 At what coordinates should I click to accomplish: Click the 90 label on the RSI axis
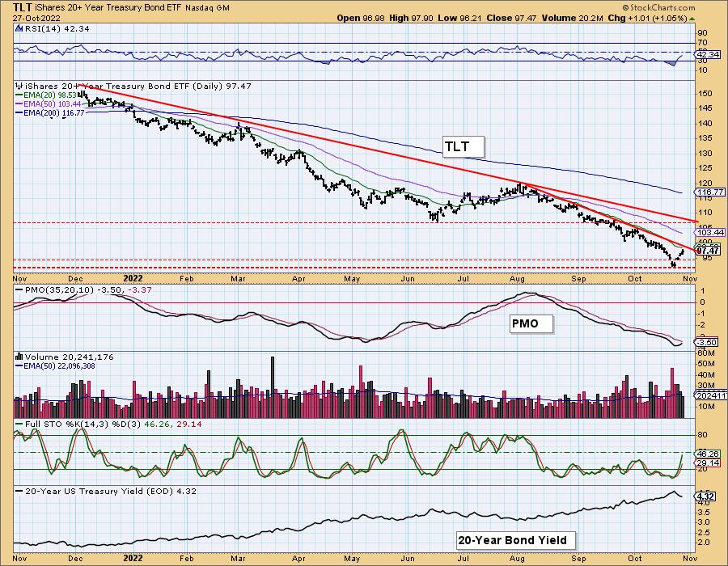point(702,33)
